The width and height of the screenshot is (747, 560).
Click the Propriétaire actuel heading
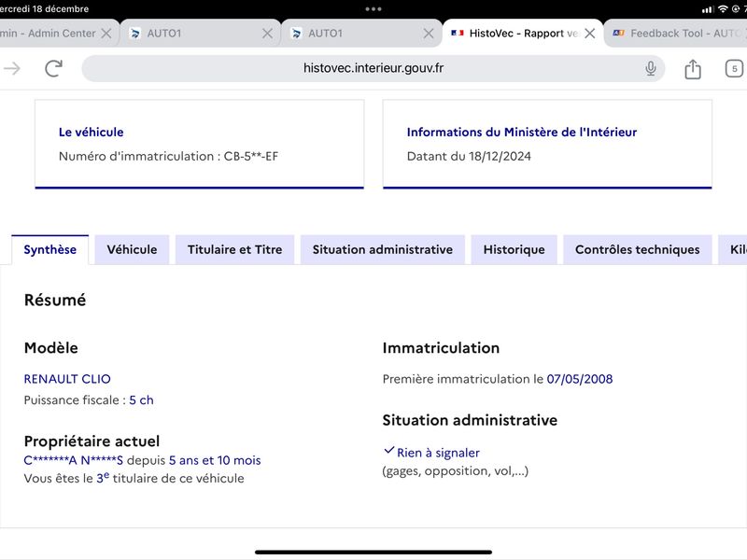(x=92, y=441)
